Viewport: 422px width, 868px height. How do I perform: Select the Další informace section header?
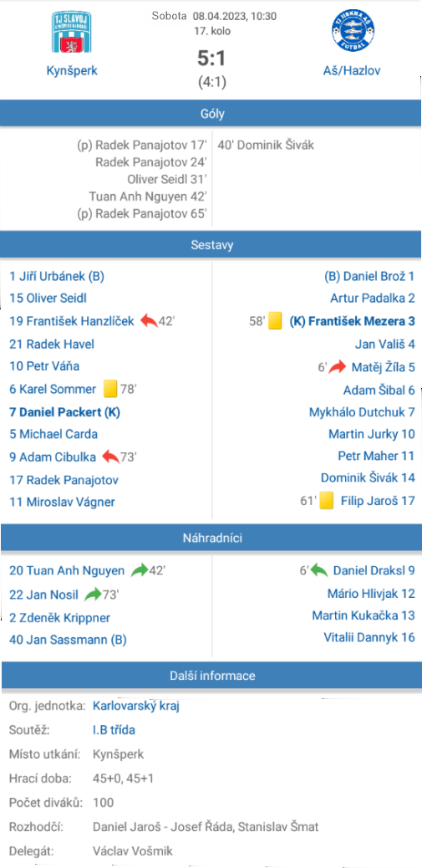coord(211,676)
